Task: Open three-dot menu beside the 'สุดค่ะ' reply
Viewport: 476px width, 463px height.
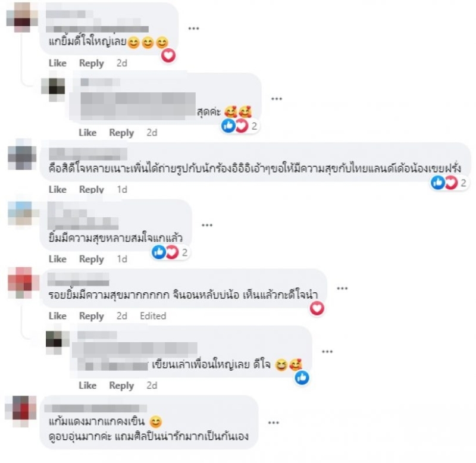Action: [277, 99]
